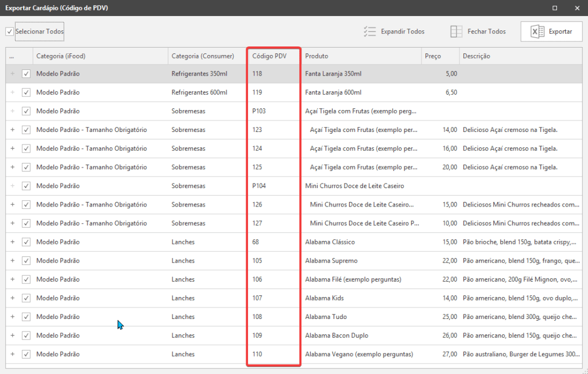
Task: Click the Fechar Todos table icon
Action: coord(456,32)
